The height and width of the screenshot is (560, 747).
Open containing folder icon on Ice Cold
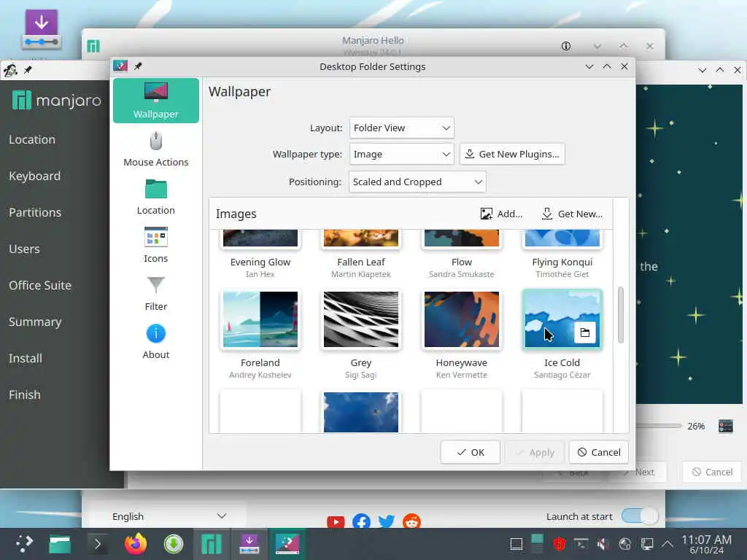pyautogui.click(x=585, y=332)
